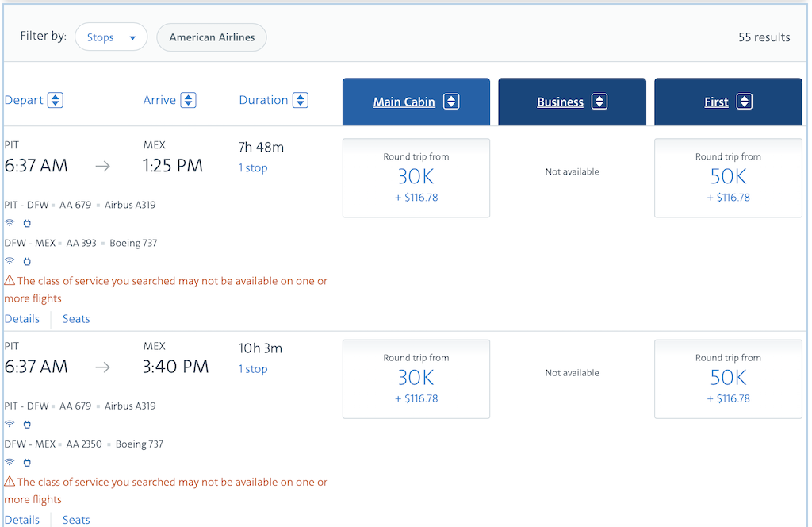Click the Business sort icon
This screenshot has height=527, width=812.
point(599,102)
